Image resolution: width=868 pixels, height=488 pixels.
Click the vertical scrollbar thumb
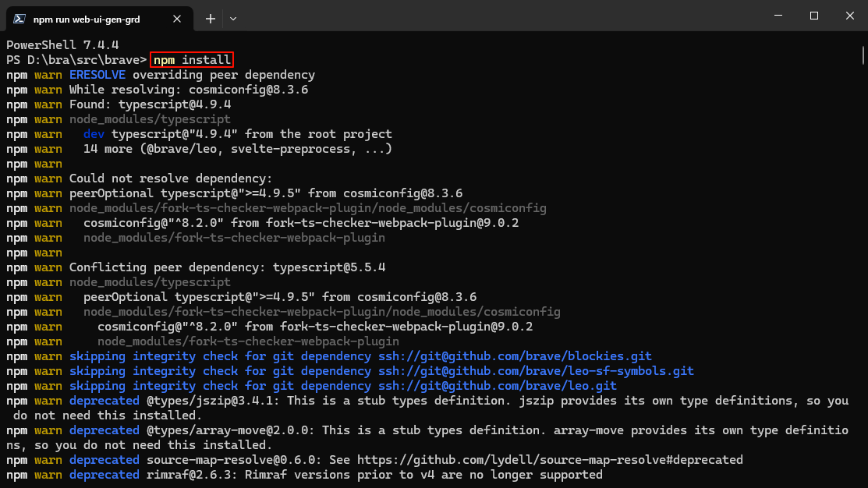pyautogui.click(x=863, y=55)
